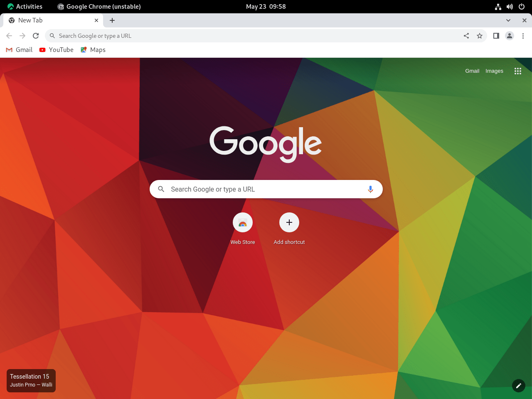
Task: Go forward with the forward arrow
Action: tap(22, 36)
